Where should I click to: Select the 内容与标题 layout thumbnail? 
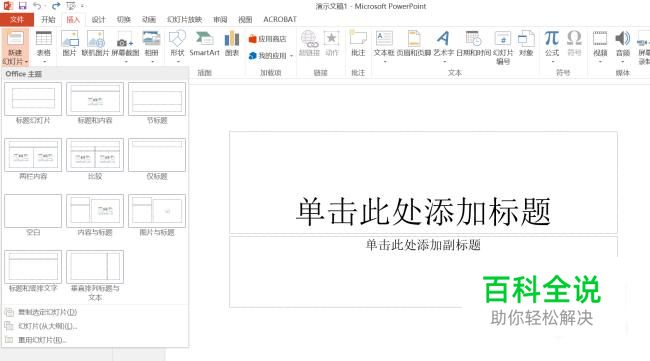pyautogui.click(x=95, y=211)
